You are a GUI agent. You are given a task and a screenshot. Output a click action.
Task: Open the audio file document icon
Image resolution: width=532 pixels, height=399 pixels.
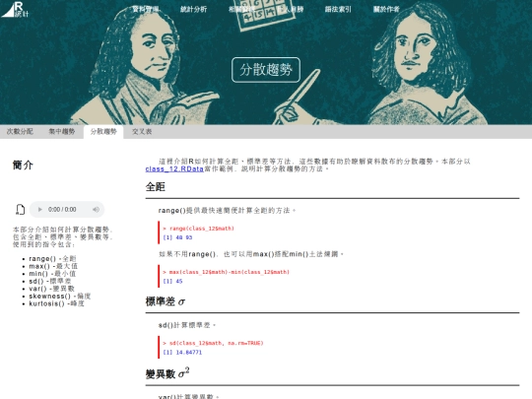20,209
